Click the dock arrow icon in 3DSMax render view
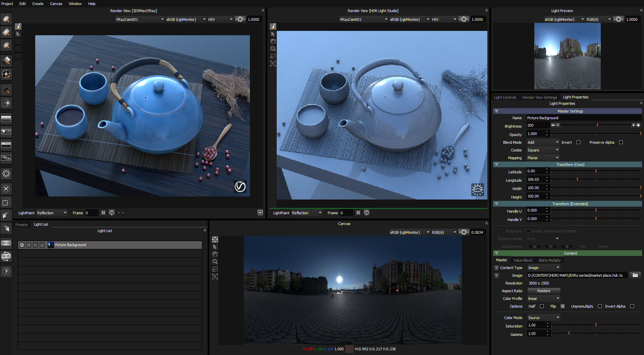644x355 pixels. [260, 213]
